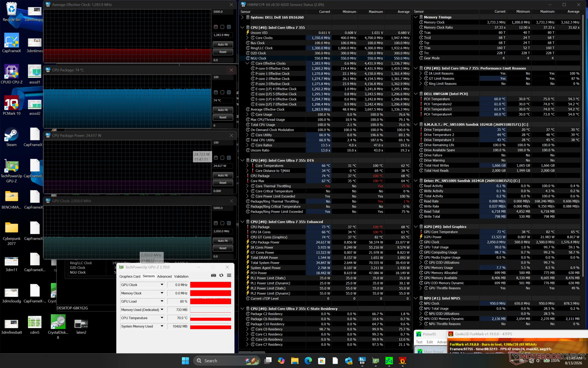This screenshot has height=368, width=588.
Task: Launch PCMark 10 from the desktop
Action: click(x=11, y=105)
